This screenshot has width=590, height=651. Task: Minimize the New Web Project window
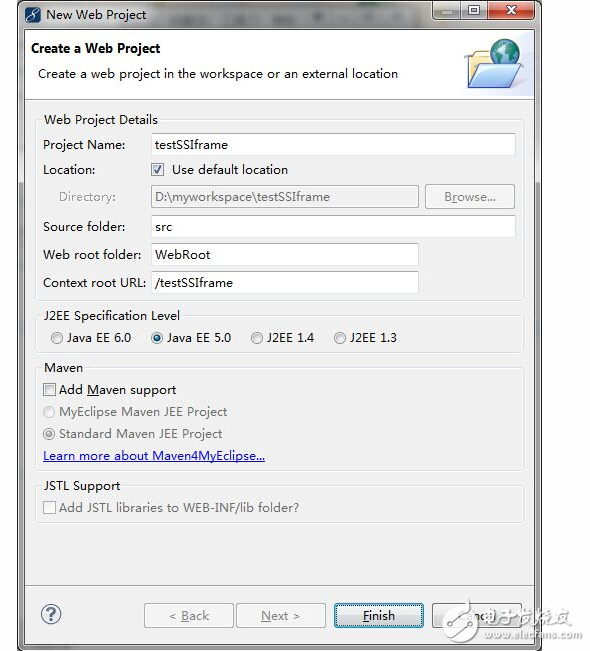(x=447, y=10)
